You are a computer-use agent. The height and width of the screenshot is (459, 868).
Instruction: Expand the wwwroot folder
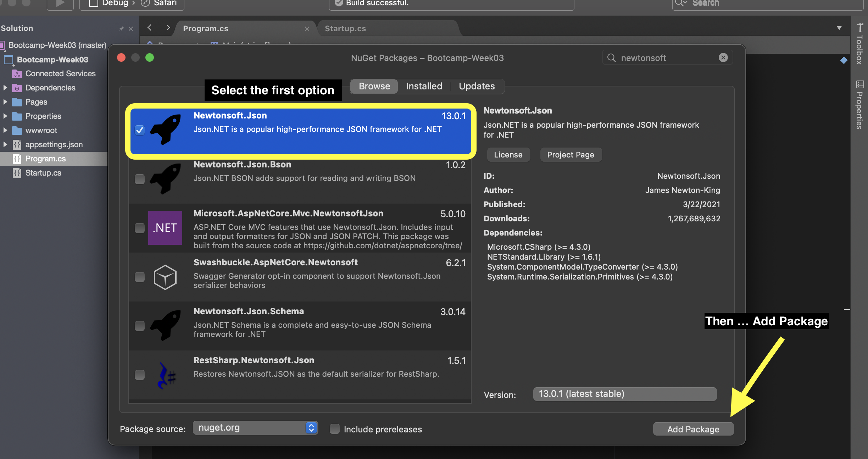(5, 130)
